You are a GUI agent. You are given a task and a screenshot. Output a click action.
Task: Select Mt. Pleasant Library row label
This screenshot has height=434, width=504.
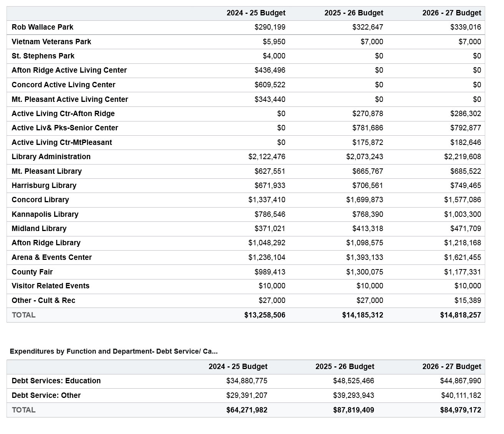click(x=46, y=171)
